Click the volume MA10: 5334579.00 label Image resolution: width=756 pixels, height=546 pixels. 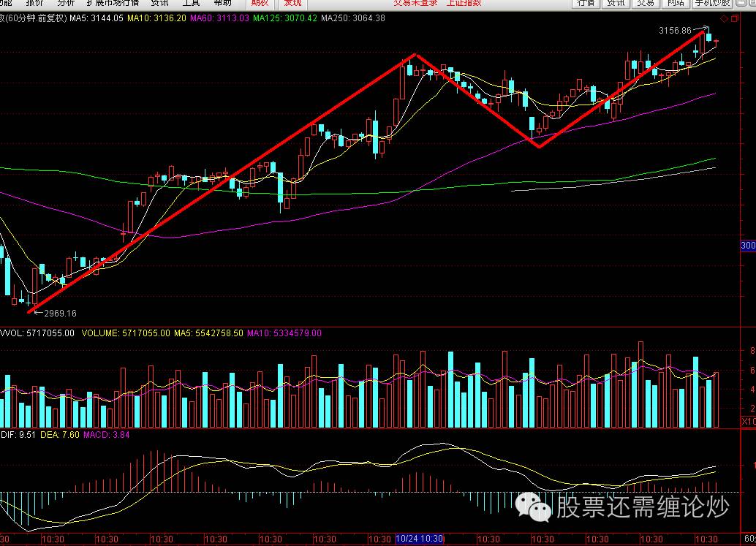click(284, 333)
